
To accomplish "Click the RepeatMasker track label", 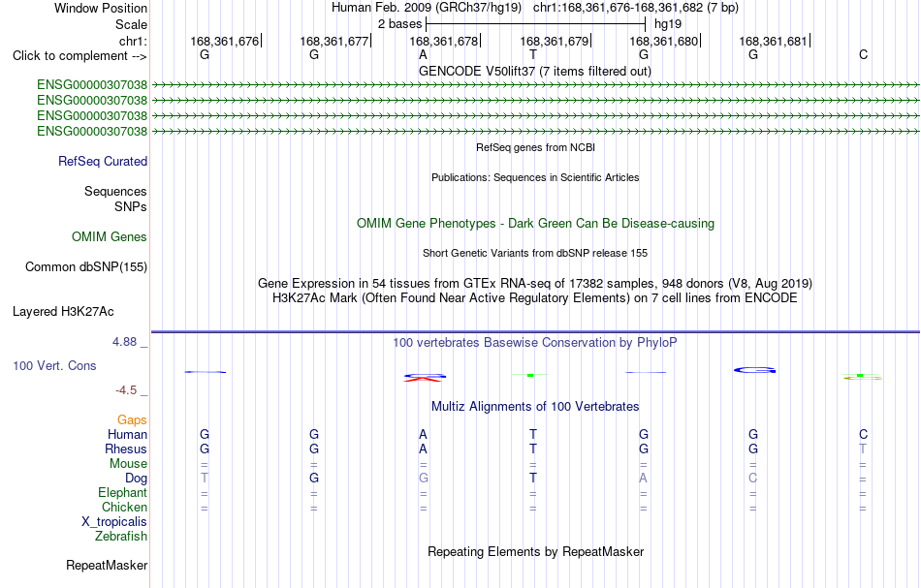I will coord(107,565).
